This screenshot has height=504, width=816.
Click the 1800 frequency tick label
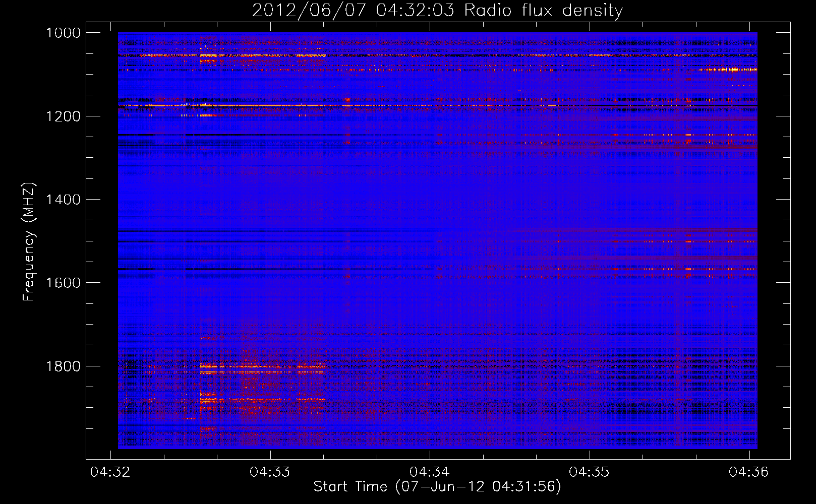tap(63, 366)
